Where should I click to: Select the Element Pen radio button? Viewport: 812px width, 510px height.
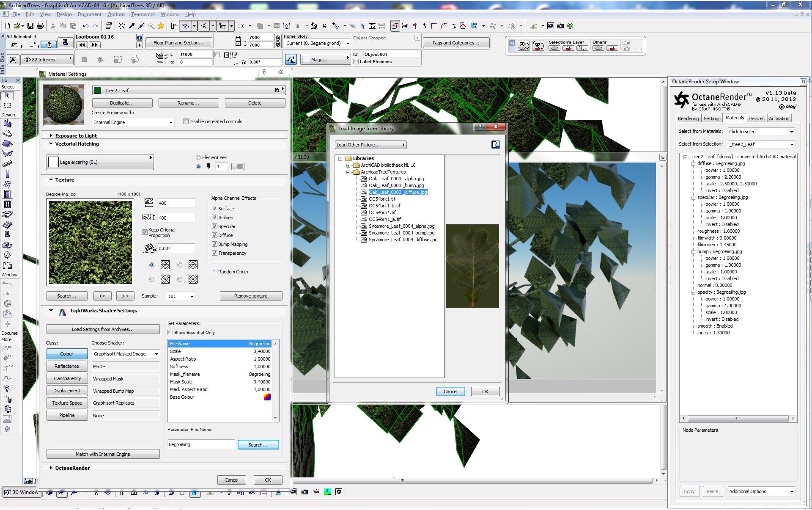(x=198, y=157)
